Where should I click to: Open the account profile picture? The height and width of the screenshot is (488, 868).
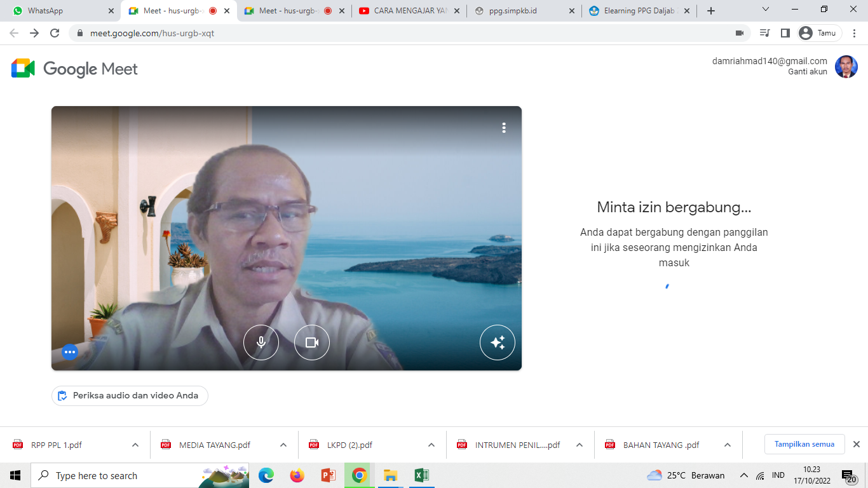(x=846, y=67)
